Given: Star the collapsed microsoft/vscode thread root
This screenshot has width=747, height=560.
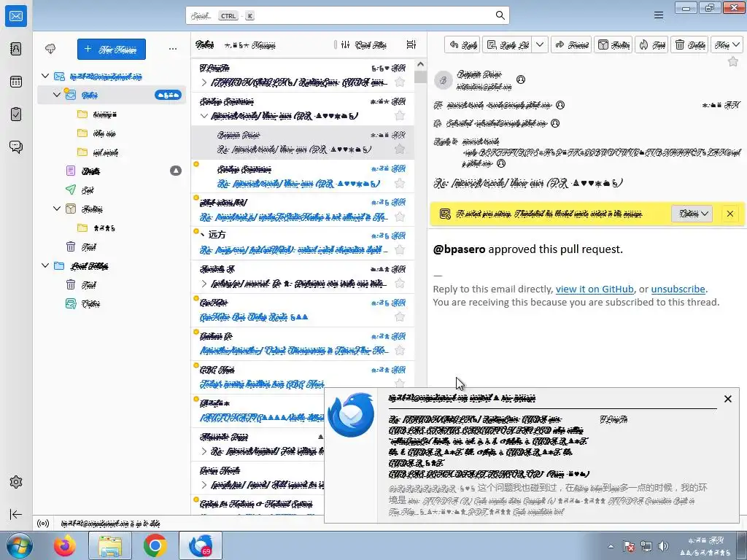Looking at the screenshot, I should 400,115.
